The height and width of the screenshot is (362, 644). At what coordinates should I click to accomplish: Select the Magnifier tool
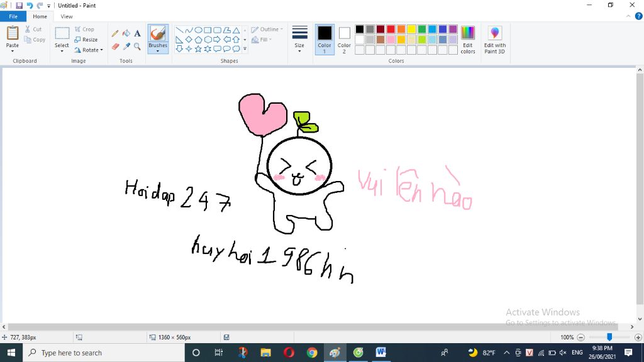click(137, 47)
